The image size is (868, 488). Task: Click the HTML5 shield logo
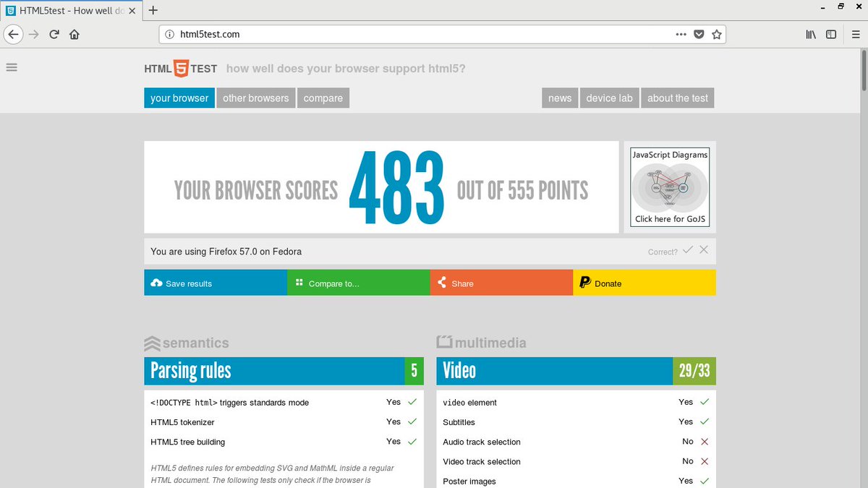point(181,69)
